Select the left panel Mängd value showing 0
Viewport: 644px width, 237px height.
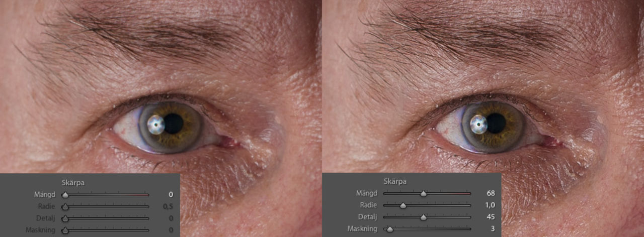[x=171, y=194]
